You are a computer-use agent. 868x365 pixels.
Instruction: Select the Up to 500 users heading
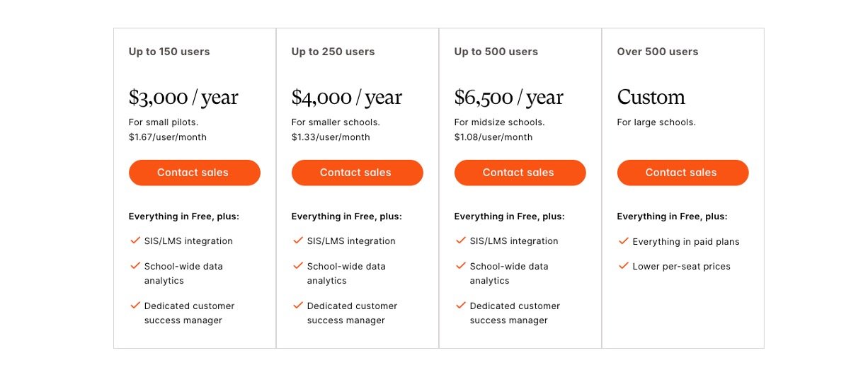point(496,52)
